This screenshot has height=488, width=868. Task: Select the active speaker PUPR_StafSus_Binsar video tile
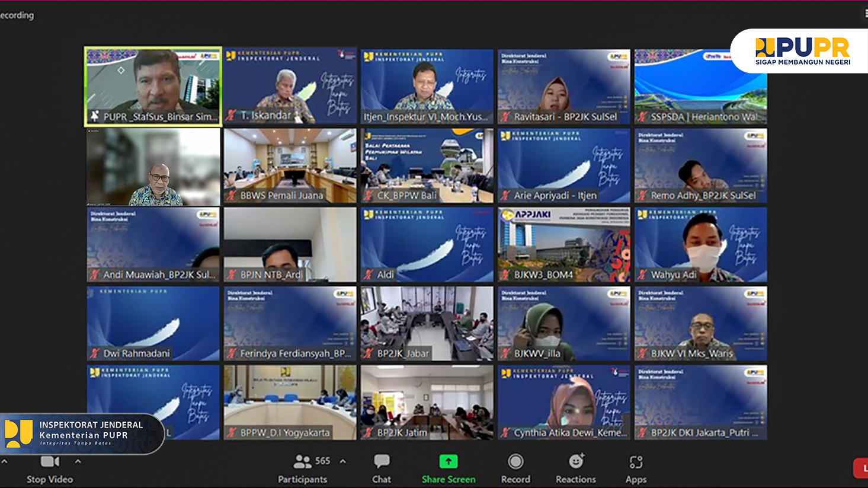(153, 87)
